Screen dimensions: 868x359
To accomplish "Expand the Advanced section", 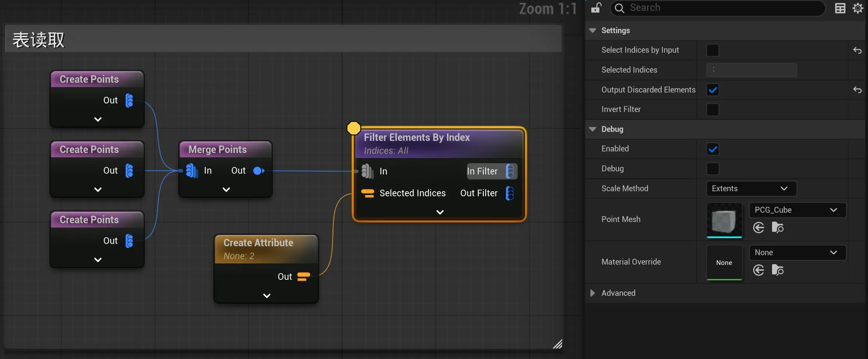I will coord(593,293).
